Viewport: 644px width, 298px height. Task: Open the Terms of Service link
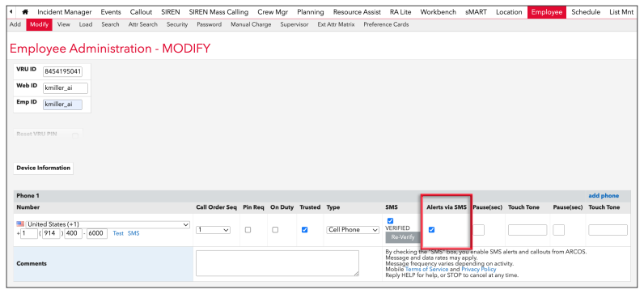(x=426, y=269)
